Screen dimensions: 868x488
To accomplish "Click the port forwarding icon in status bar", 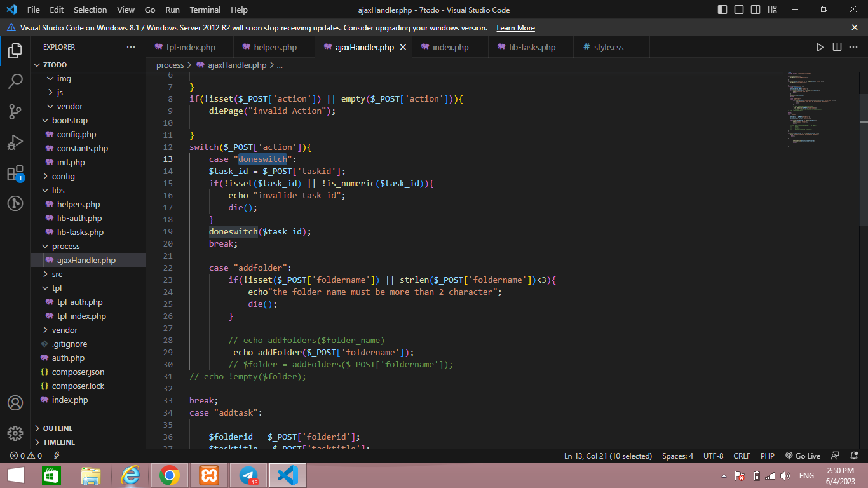I will pos(57,456).
